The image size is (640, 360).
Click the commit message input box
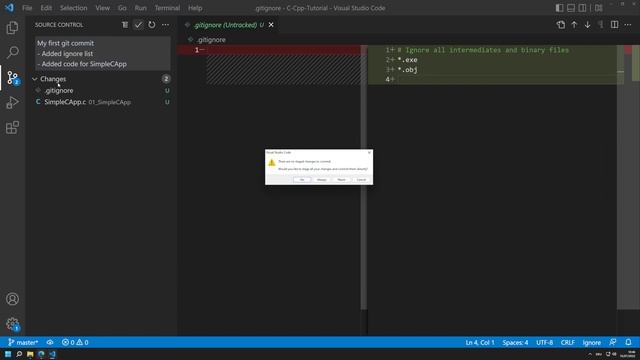click(102, 53)
